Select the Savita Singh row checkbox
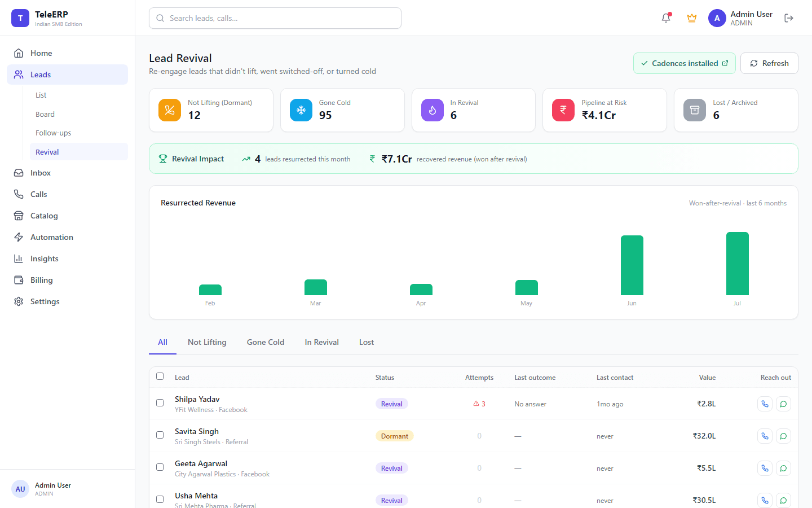 (x=160, y=435)
